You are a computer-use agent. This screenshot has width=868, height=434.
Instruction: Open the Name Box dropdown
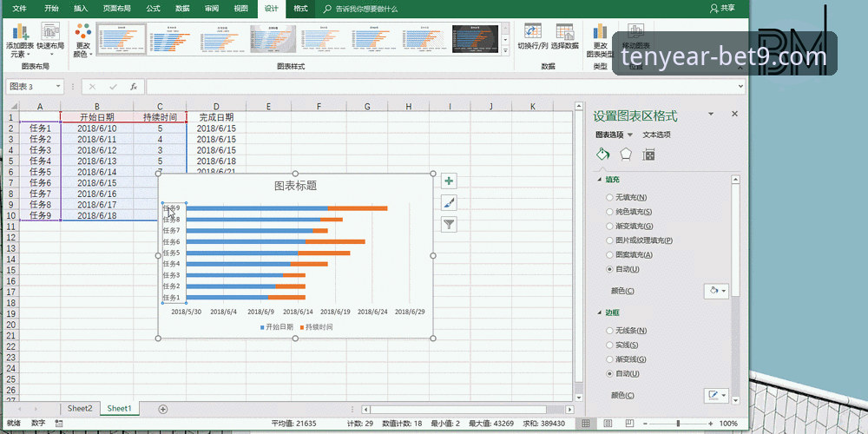click(x=58, y=87)
